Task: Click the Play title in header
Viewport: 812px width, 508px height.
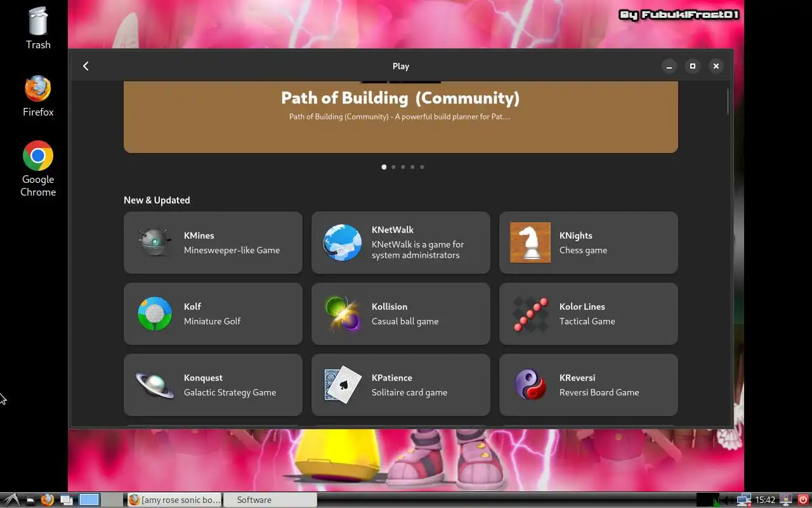Action: [401, 66]
